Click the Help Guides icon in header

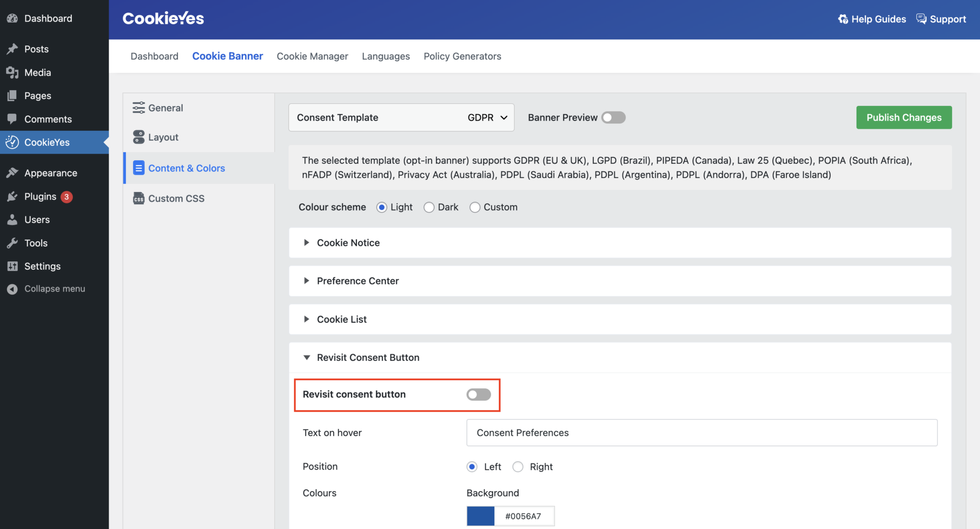click(x=843, y=19)
